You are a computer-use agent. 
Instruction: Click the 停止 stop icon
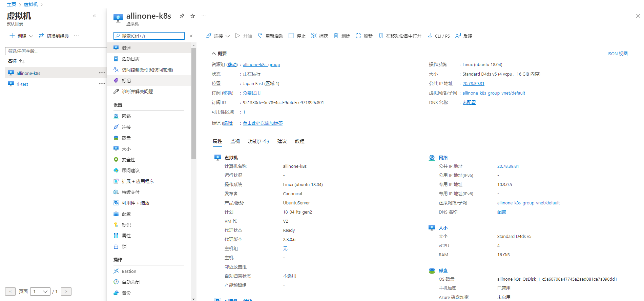[x=291, y=36]
